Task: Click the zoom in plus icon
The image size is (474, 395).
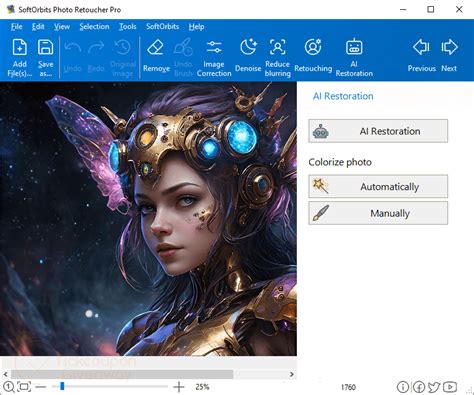Action: pyautogui.click(x=179, y=387)
